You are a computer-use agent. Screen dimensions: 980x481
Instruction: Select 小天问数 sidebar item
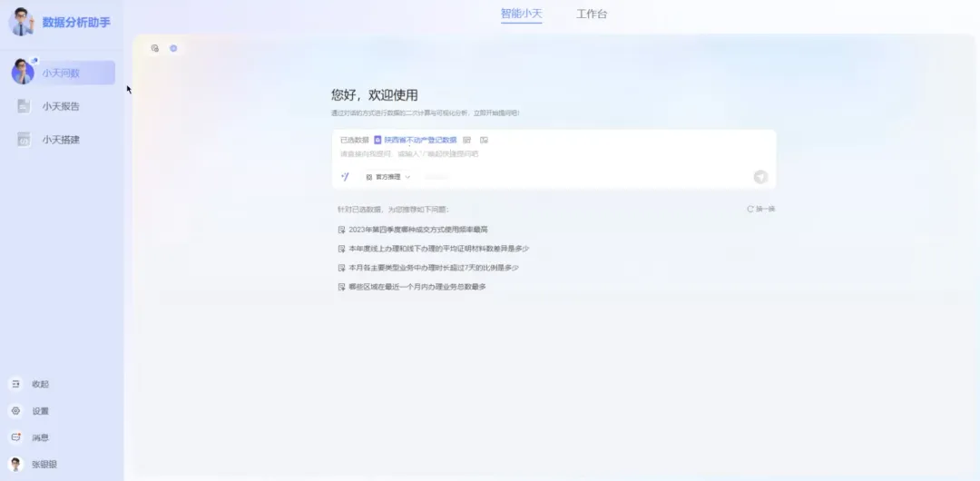[x=61, y=73]
